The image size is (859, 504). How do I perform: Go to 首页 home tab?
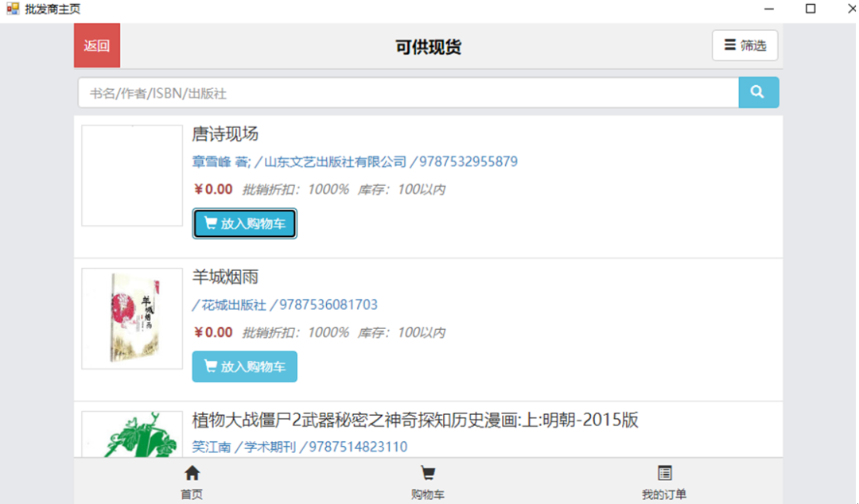tap(192, 483)
